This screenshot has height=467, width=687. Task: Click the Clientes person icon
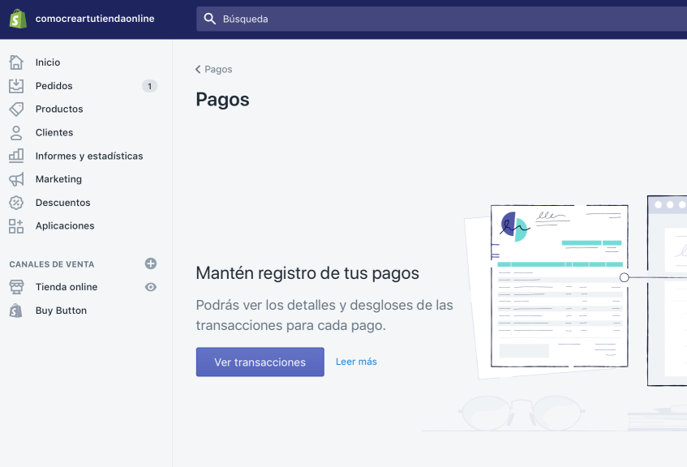[16, 132]
